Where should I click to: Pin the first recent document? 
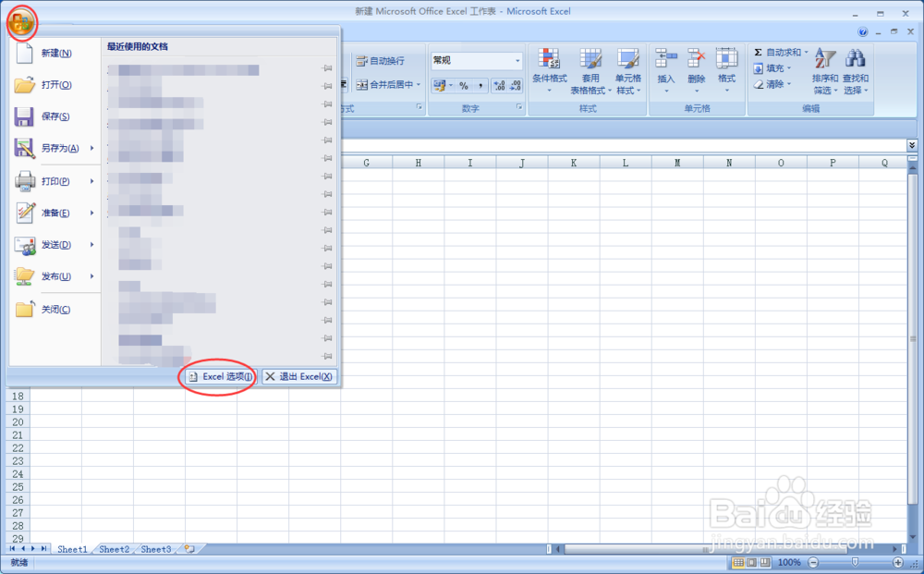coord(327,68)
